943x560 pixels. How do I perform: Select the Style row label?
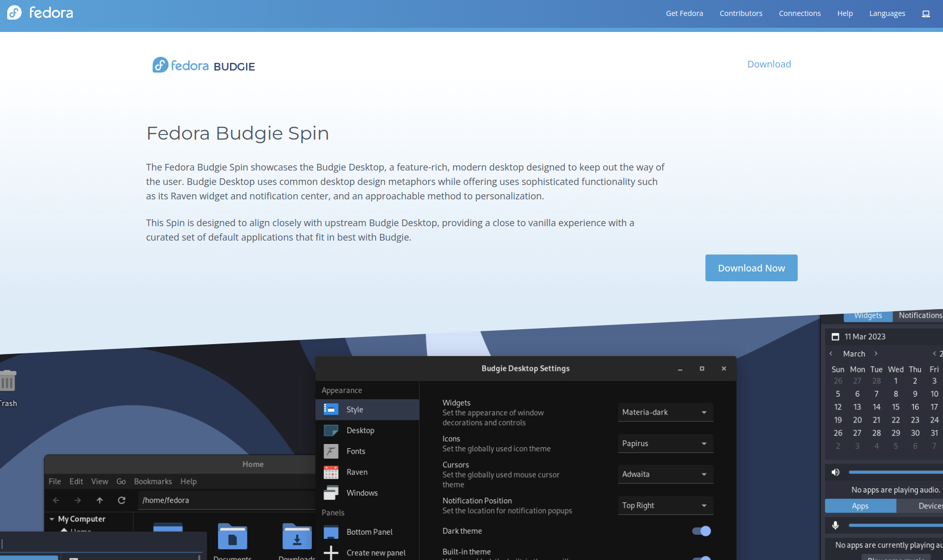[x=355, y=410]
